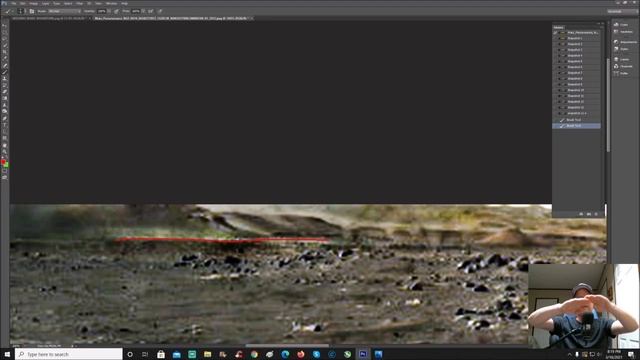This screenshot has width=640, height=360.
Task: Select the Gradient tool
Action: coord(4,98)
